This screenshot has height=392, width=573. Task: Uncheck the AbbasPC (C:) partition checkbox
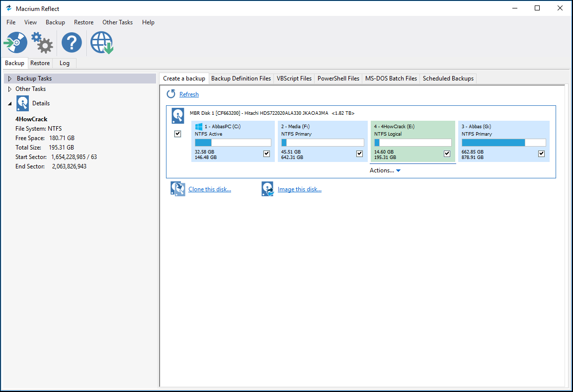click(x=266, y=154)
